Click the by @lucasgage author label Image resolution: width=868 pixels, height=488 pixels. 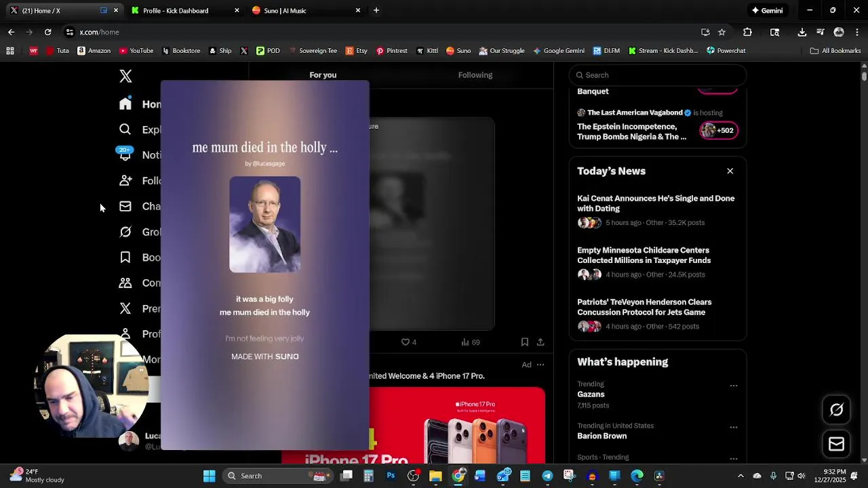point(265,163)
